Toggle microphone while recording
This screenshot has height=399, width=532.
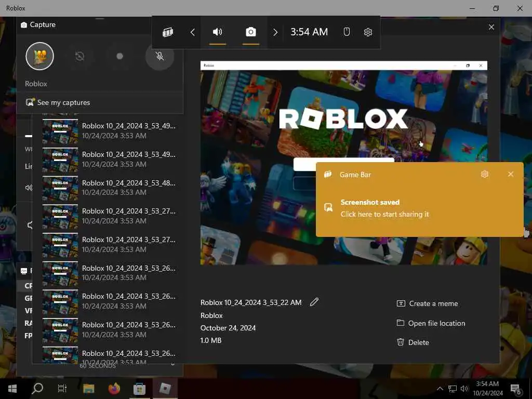click(x=159, y=56)
